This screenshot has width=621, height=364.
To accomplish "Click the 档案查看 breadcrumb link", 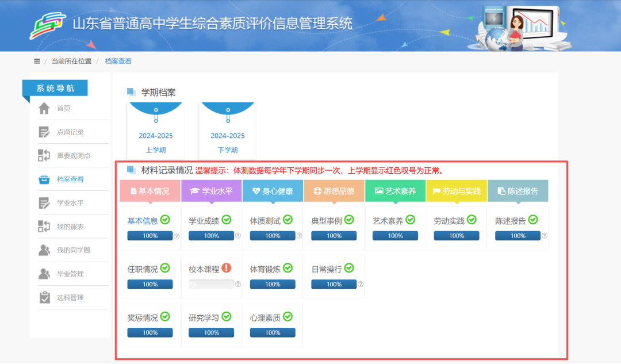I will tap(118, 62).
